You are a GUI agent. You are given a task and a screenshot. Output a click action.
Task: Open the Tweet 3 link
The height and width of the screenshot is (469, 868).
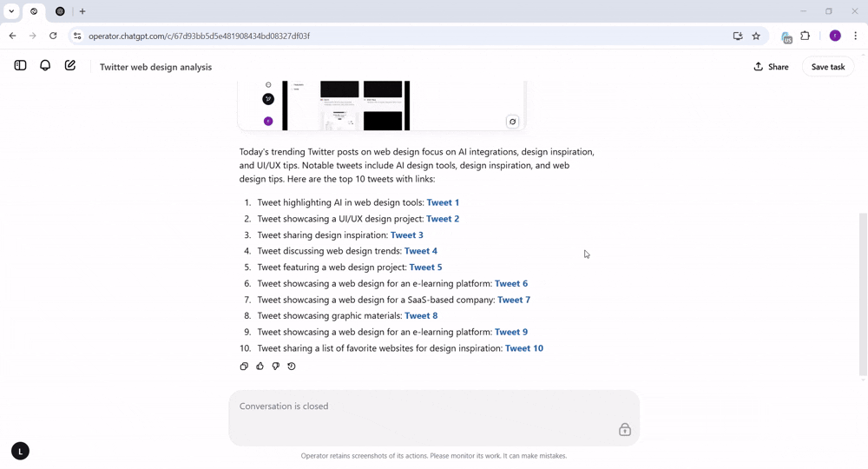(407, 234)
